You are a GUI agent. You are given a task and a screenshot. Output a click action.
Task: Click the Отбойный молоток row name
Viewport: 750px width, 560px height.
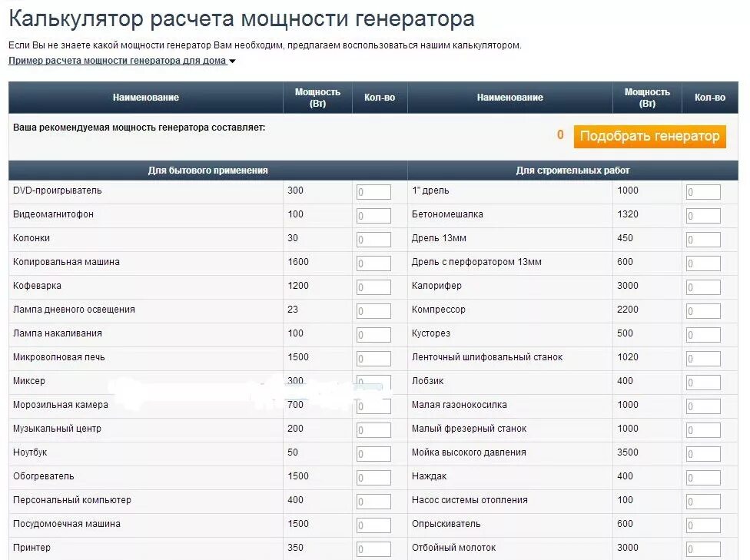pos(453,547)
